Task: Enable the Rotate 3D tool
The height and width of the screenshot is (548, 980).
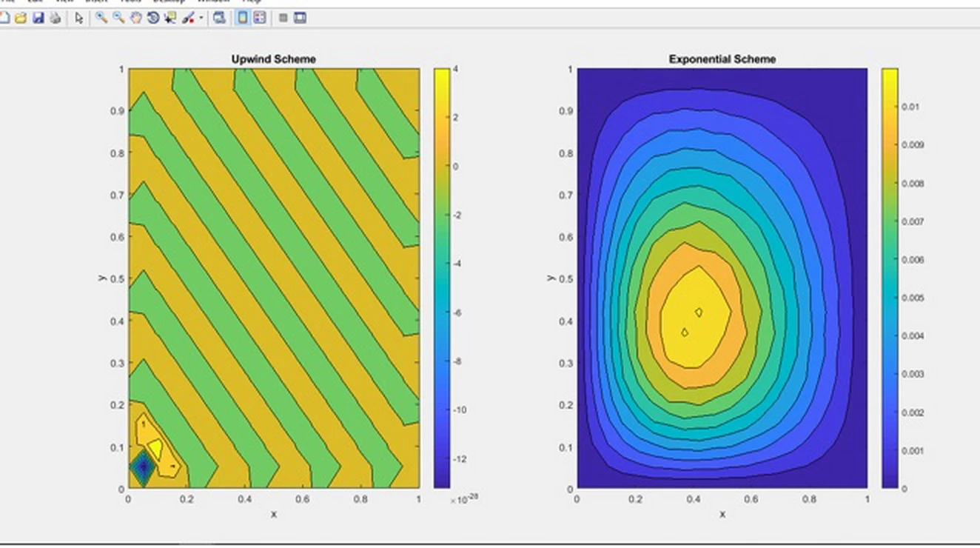Action: [153, 18]
